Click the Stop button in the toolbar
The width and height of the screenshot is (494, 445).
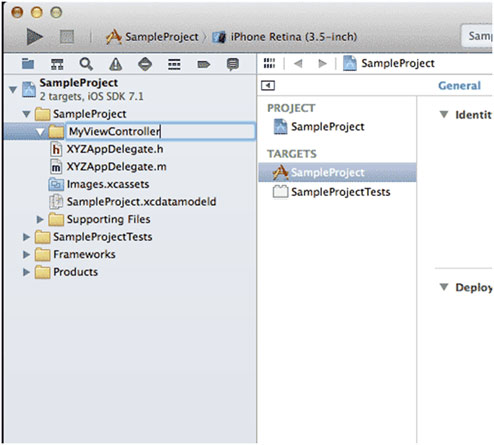[67, 37]
